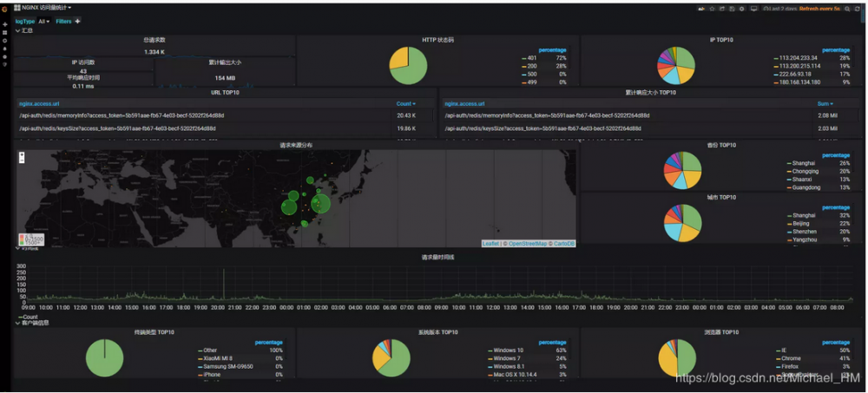Cycle view mode with the monitor icon
This screenshot has width=868, height=393.
tap(753, 9)
